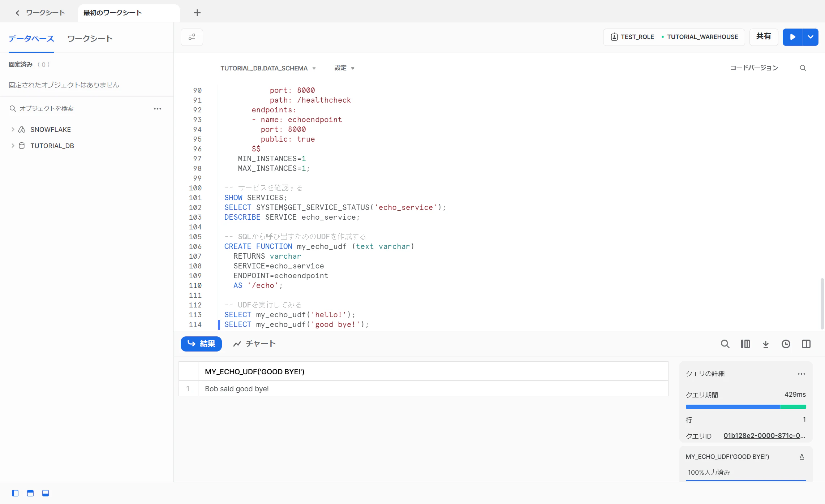The height and width of the screenshot is (504, 825).
Task: Toggle the results pane layout icon
Action: [x=46, y=493]
